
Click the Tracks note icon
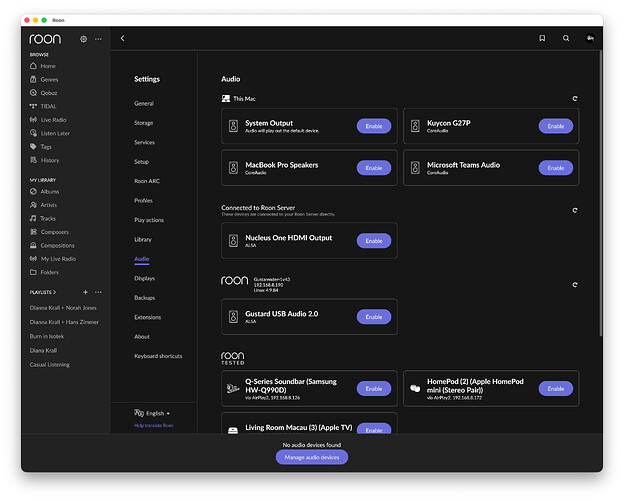point(33,218)
